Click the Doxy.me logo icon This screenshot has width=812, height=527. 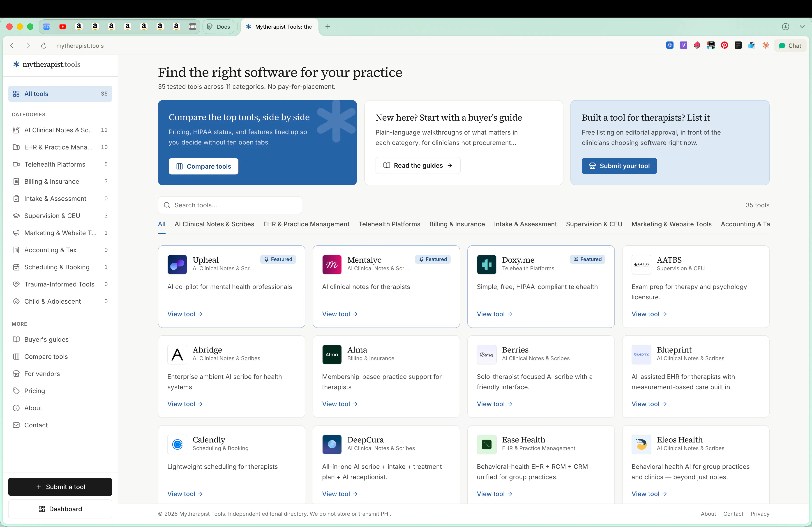tap(487, 265)
